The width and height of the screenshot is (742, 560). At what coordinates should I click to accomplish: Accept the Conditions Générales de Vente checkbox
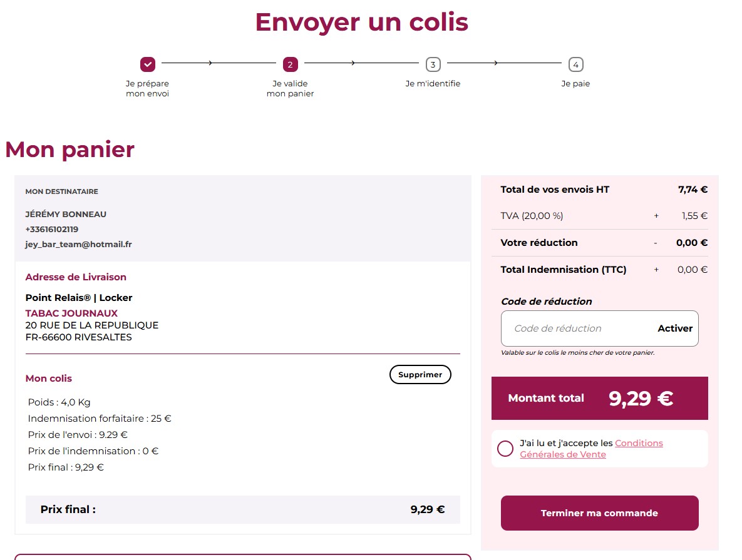[x=505, y=449]
